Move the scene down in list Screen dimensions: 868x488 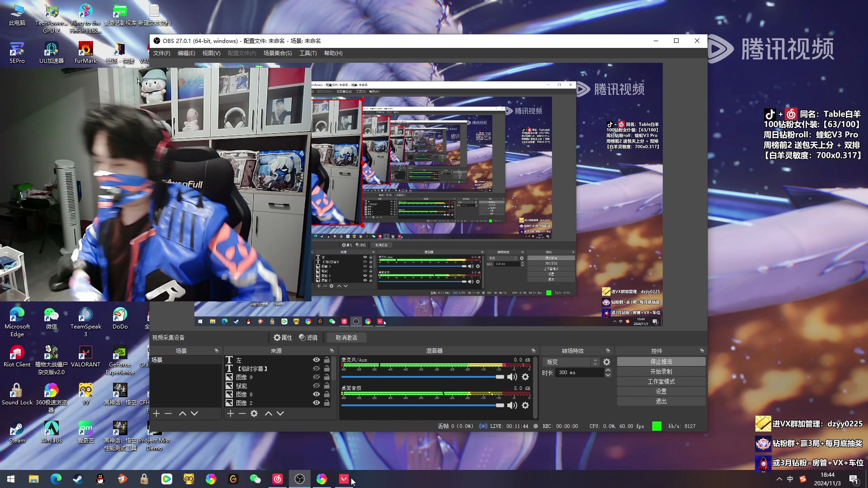click(194, 413)
